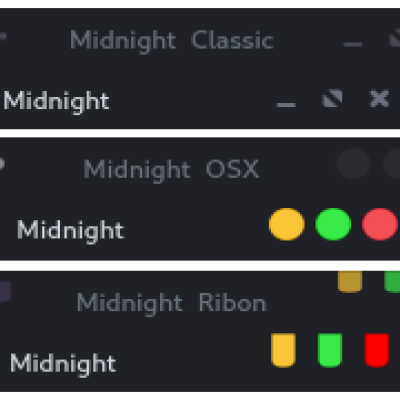400x400 pixels.
Task: Click the active Midnight title in Ribon preview
Action: click(63, 364)
